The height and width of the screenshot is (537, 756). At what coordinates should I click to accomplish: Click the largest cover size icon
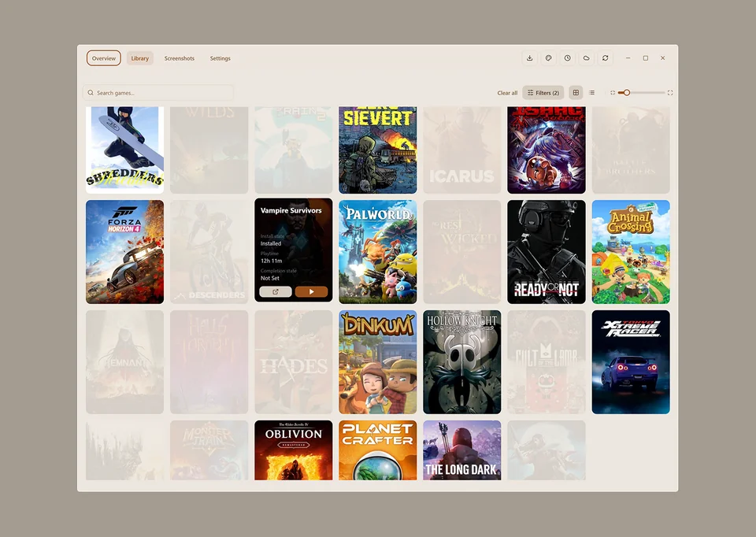click(x=670, y=93)
